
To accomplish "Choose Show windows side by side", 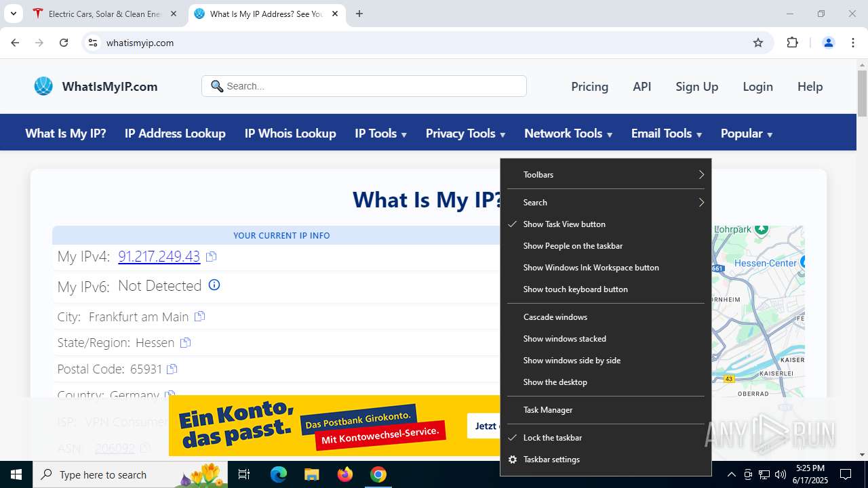I will click(x=606, y=361).
